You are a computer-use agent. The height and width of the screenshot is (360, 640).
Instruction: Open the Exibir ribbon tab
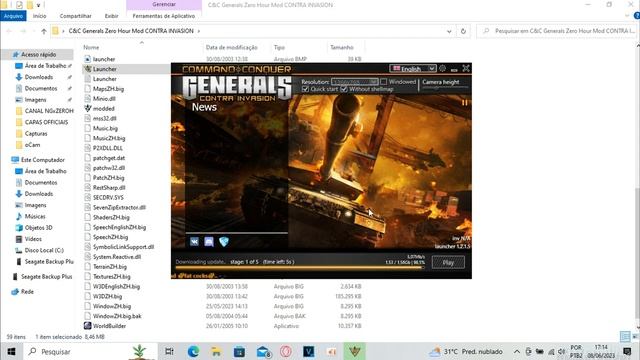[111, 16]
